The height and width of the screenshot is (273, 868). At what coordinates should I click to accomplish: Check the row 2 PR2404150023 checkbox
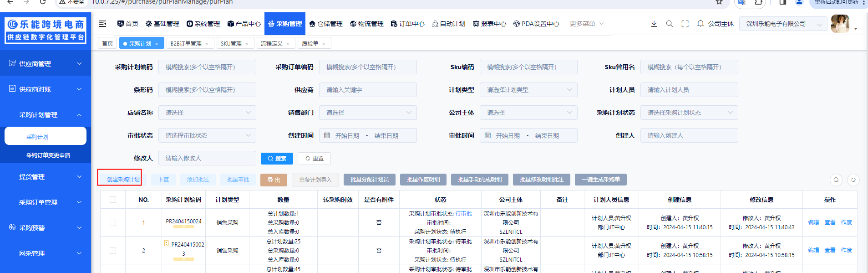coord(113,251)
